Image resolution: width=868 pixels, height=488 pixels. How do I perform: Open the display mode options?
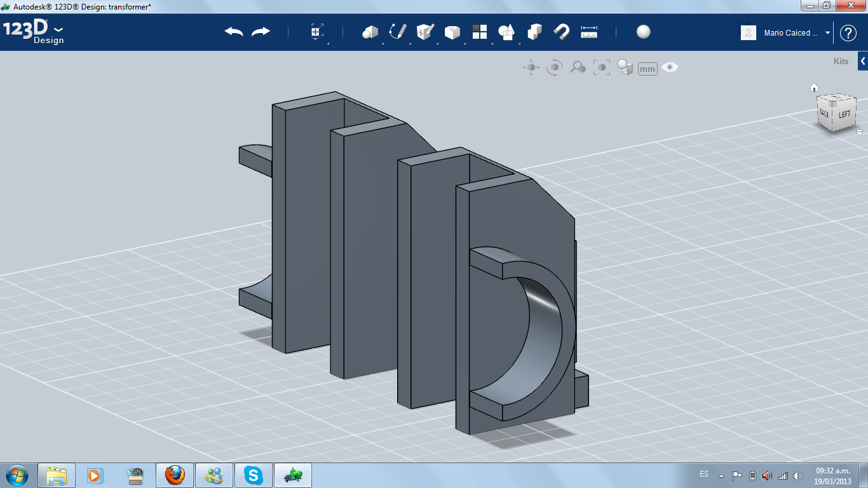point(625,67)
